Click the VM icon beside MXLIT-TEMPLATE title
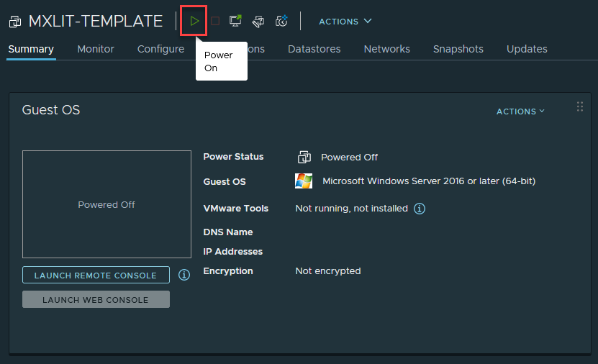 tap(15, 22)
